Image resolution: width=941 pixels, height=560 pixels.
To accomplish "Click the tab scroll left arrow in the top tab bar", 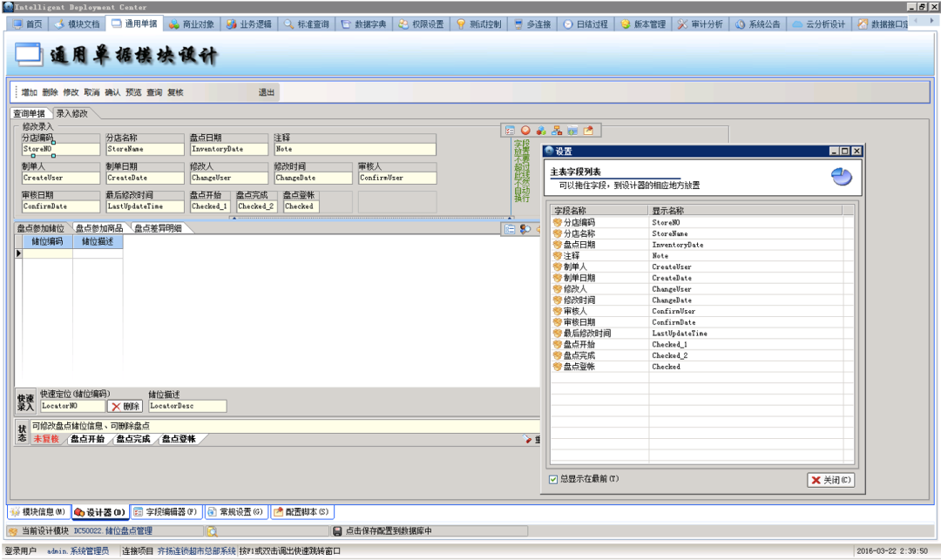I will 916,21.
